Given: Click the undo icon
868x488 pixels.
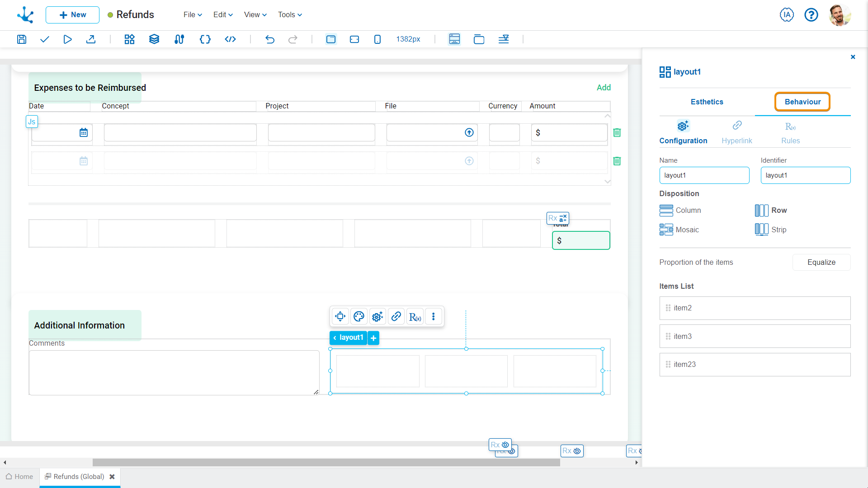Looking at the screenshot, I should tap(270, 39).
